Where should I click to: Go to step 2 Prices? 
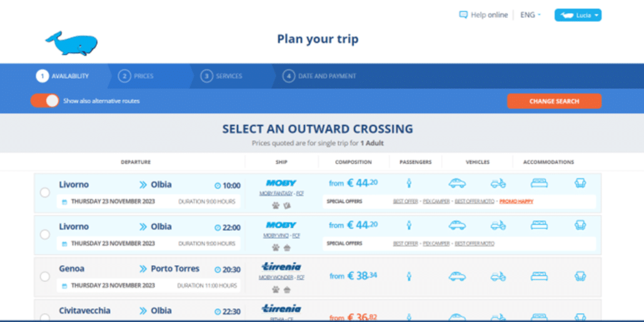coord(136,76)
